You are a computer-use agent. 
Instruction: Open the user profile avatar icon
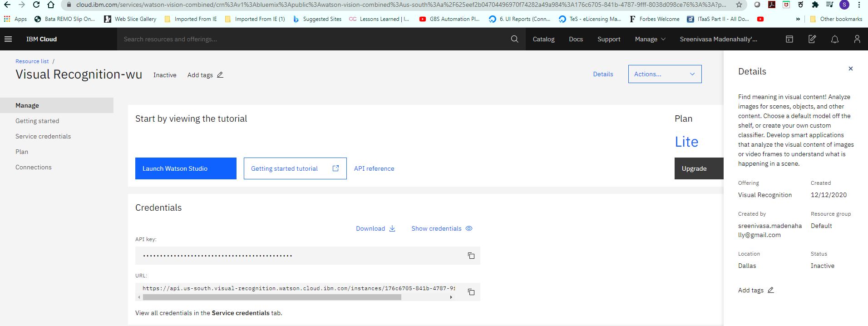[x=857, y=39]
